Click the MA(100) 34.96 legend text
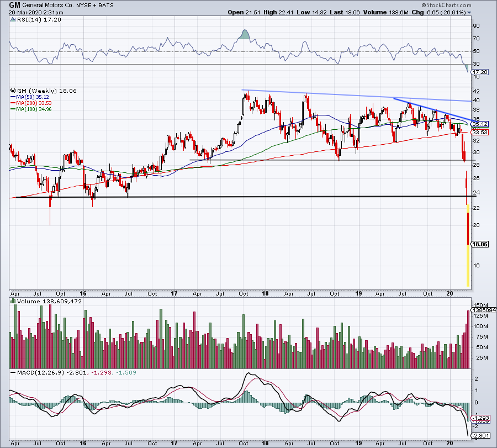The image size is (497, 448). pos(34,109)
